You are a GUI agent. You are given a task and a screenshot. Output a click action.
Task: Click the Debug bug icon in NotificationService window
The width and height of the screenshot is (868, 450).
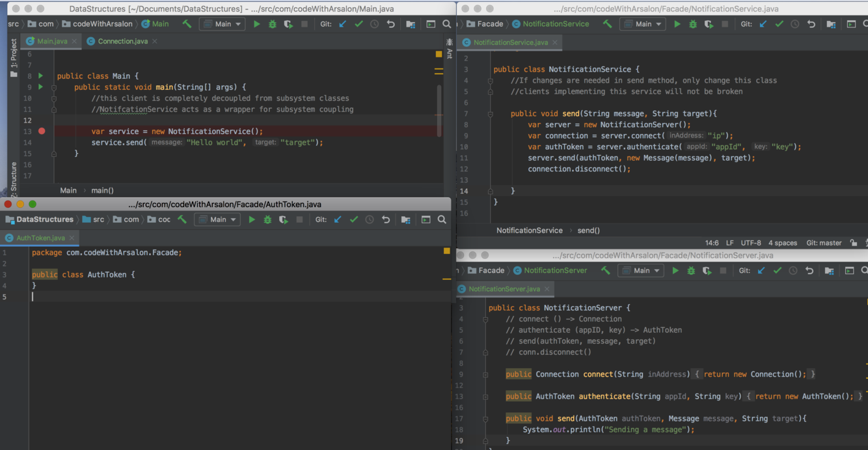[x=692, y=24]
